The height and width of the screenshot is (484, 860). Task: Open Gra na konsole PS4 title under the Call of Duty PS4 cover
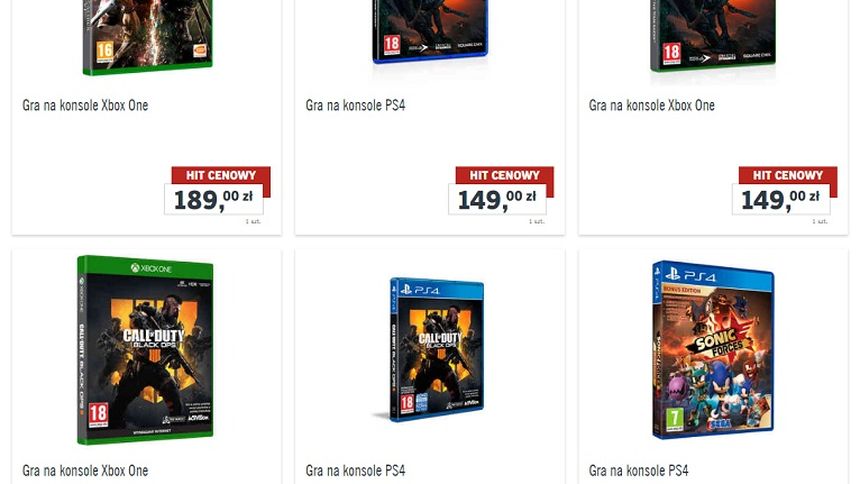(355, 471)
